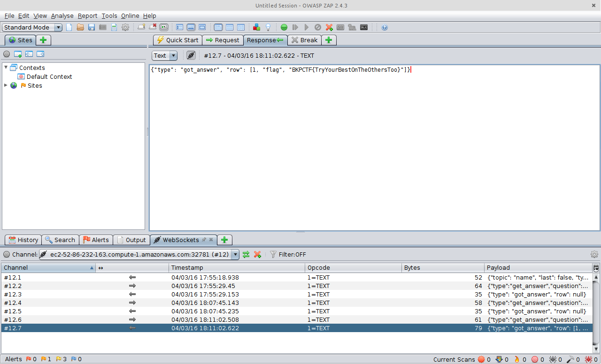601x364 pixels.
Task: Open Session Properties from the toolbar
Action: tap(114, 27)
